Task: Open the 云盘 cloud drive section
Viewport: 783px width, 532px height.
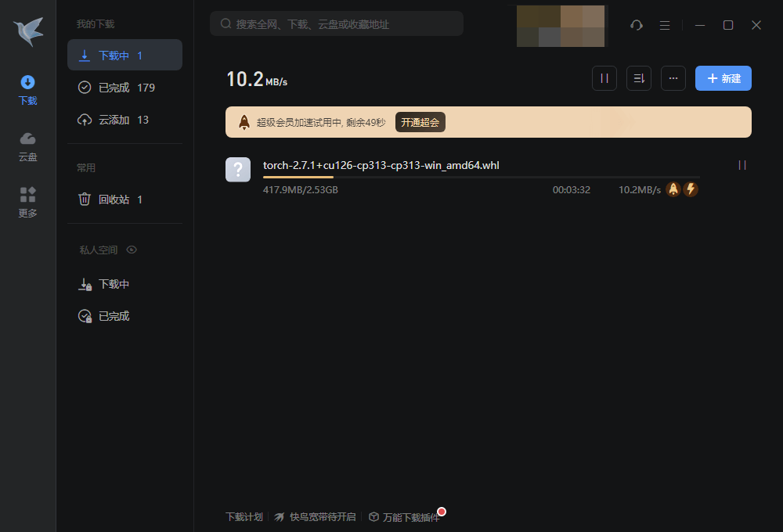Action: [28, 146]
